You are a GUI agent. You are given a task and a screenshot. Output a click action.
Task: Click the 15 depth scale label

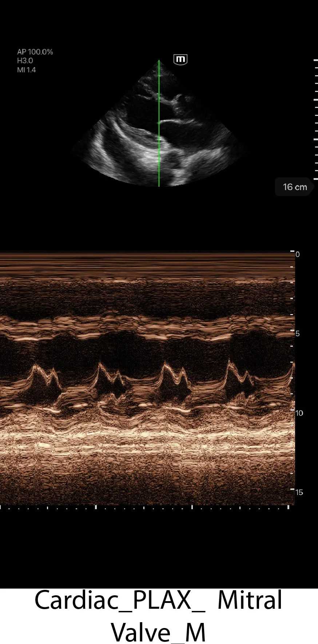tap(299, 492)
